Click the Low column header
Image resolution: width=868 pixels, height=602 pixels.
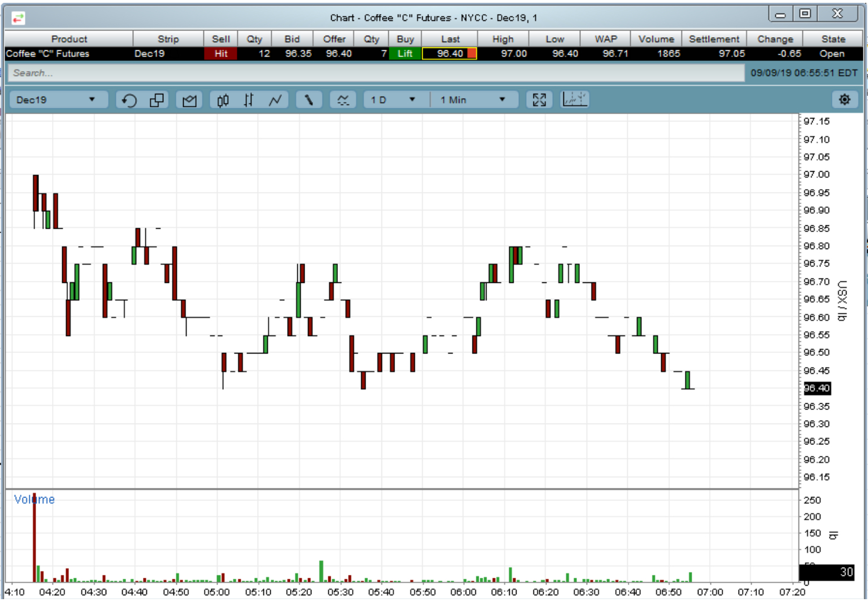coord(555,39)
